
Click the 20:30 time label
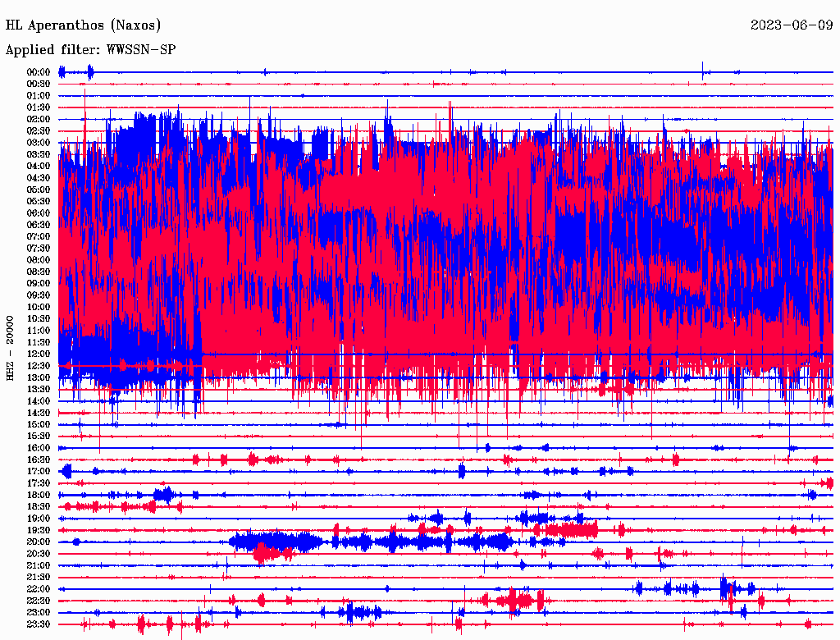(39, 554)
